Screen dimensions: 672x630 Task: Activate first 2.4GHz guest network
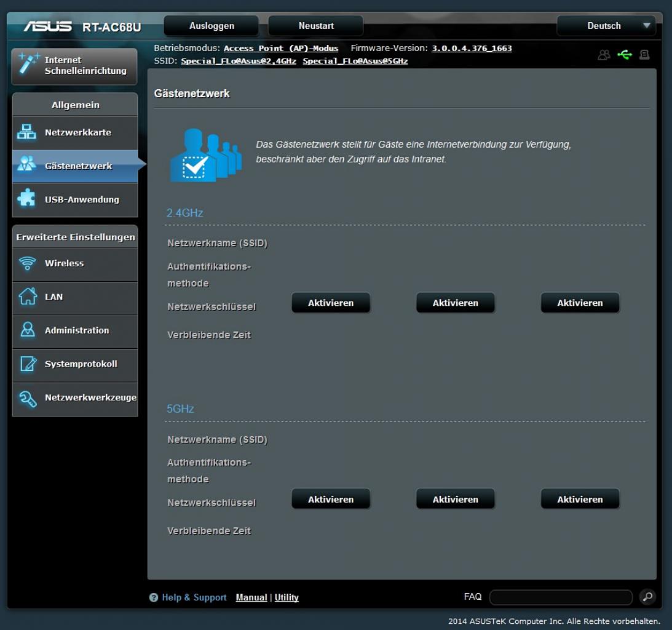[330, 303]
